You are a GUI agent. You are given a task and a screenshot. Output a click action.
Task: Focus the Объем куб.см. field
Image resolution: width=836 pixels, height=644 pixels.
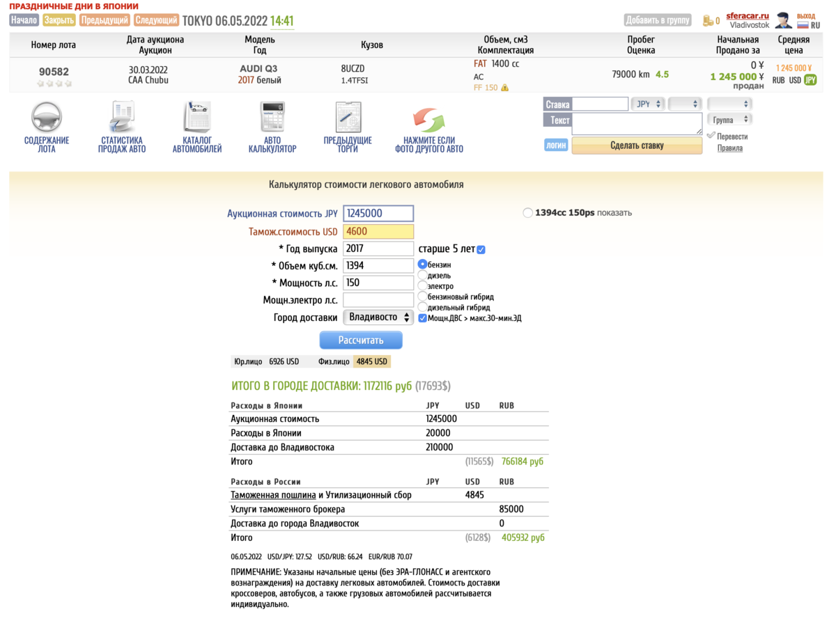[379, 265]
